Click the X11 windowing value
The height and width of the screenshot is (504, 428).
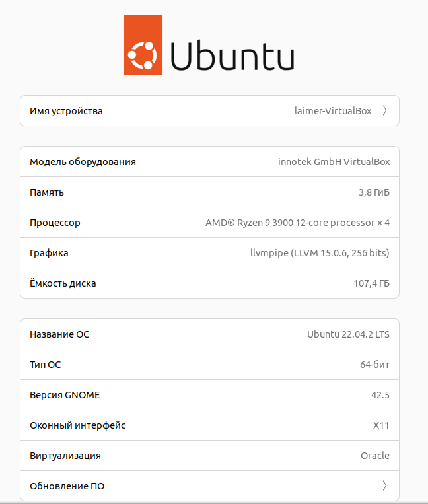[381, 425]
